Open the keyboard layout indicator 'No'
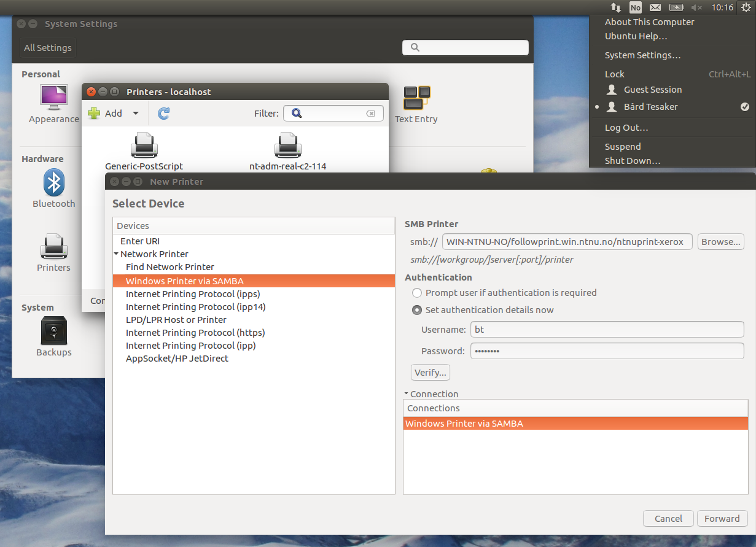 tap(636, 7)
